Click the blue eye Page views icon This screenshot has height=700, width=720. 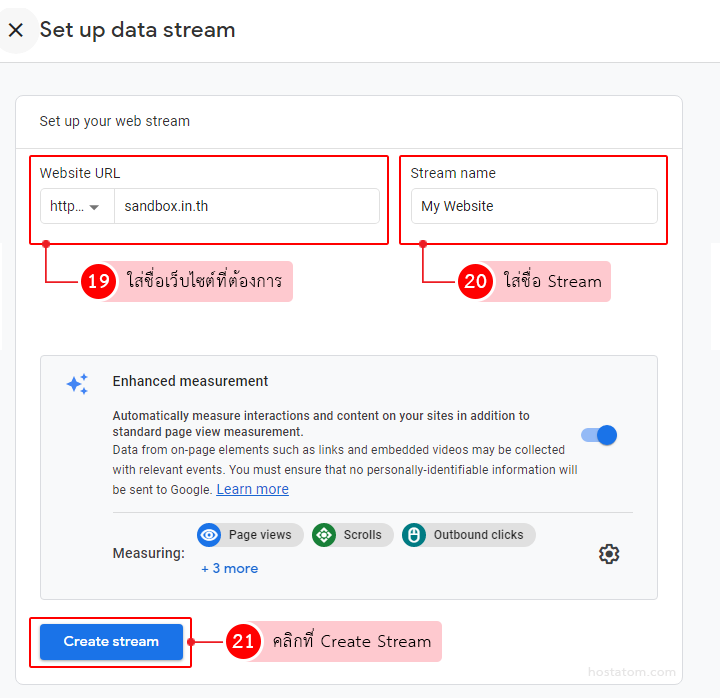[x=209, y=535]
